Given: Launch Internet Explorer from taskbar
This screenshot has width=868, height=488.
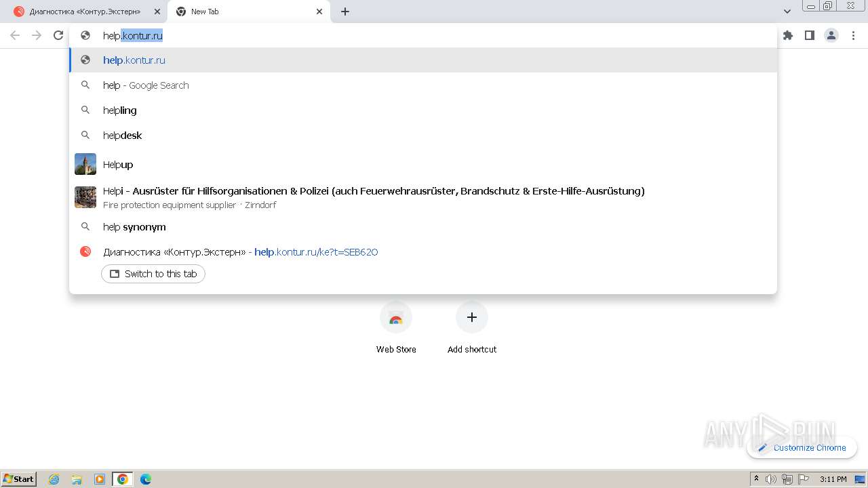Looking at the screenshot, I should coord(54,479).
